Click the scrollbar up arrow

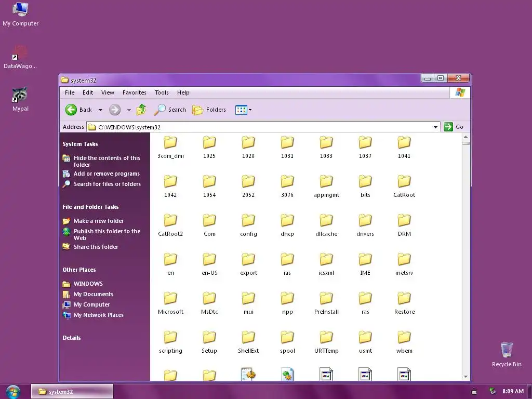465,137
